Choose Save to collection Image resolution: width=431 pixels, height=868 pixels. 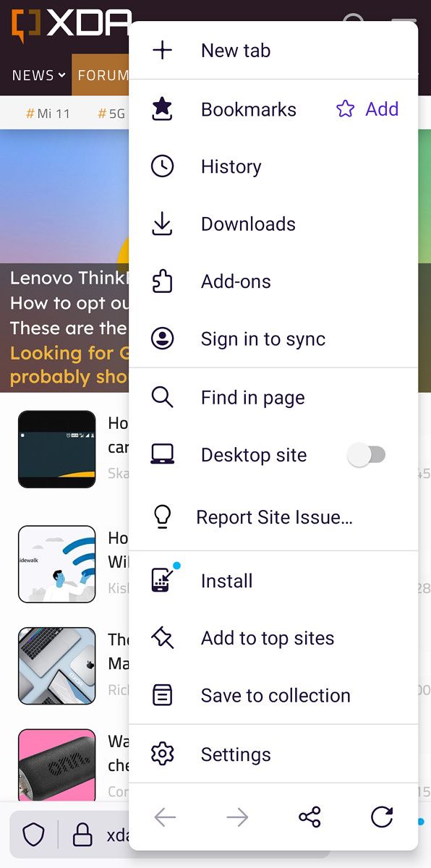[273, 695]
